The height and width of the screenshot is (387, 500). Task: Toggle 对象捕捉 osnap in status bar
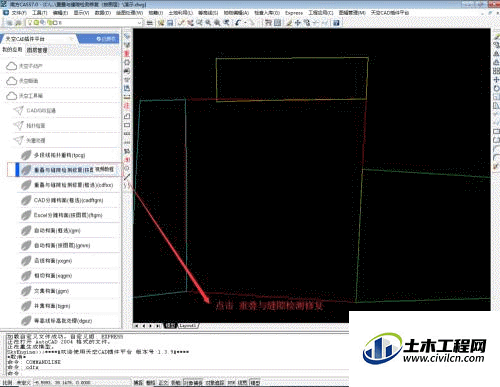193,383
